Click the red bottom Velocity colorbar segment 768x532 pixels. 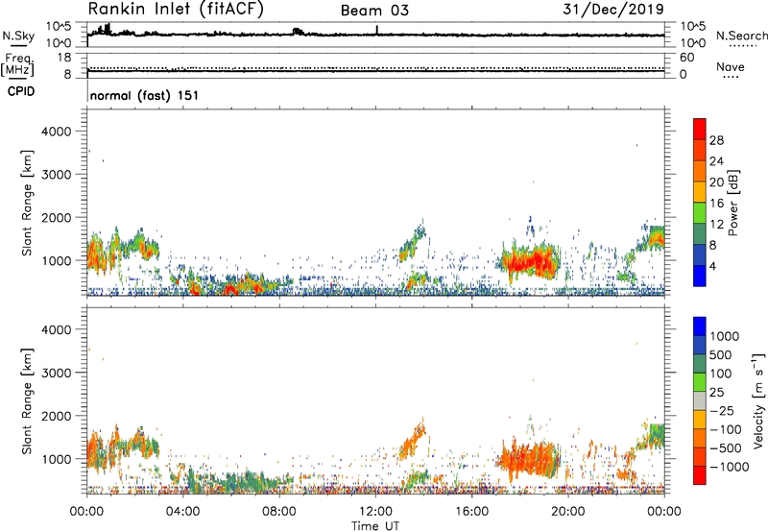(700, 475)
